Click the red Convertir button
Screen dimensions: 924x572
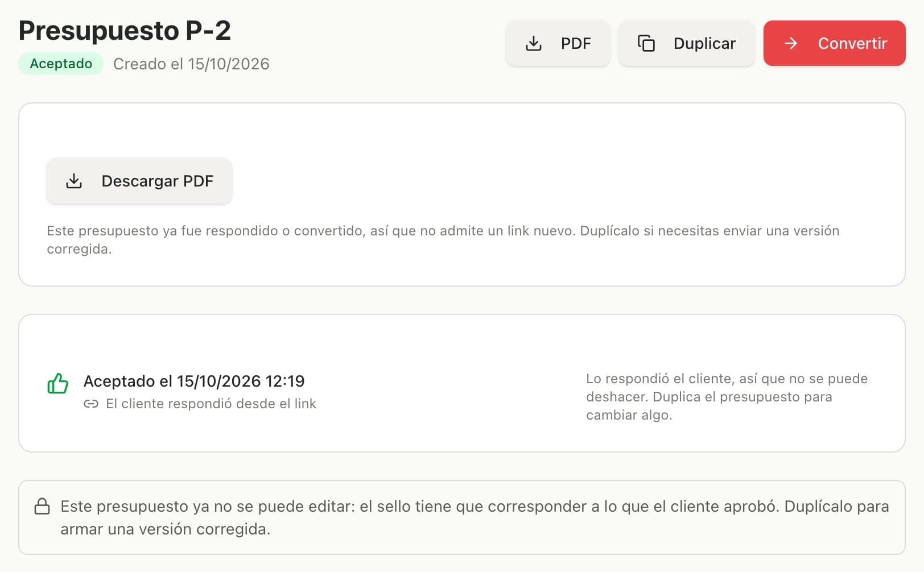pos(834,43)
